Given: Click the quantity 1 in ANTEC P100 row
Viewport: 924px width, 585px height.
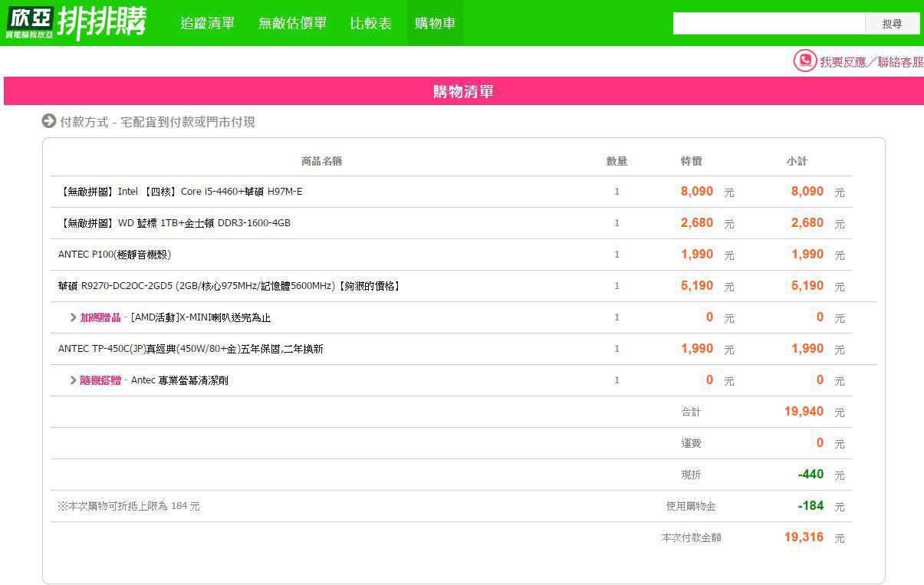Looking at the screenshot, I should click(x=617, y=255).
